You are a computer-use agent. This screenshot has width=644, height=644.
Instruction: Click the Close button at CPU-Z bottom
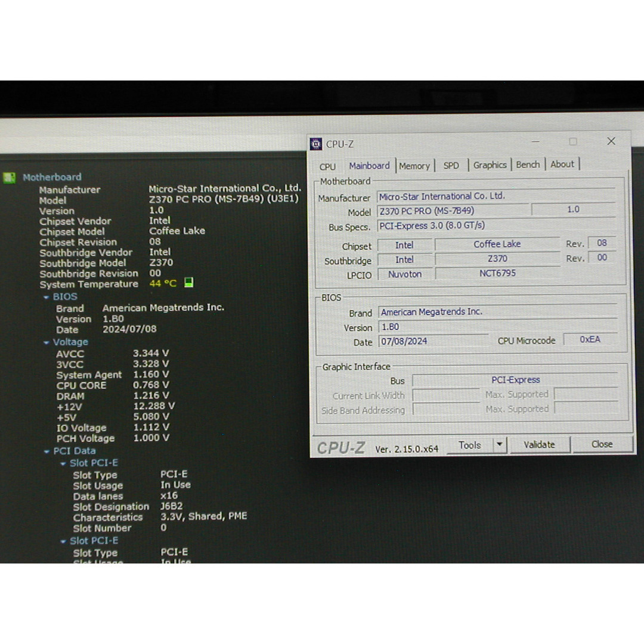click(x=602, y=444)
